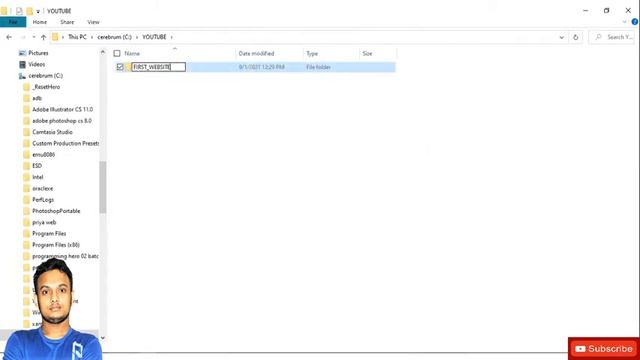Image resolution: width=640 pixels, height=360 pixels.
Task: Sort by the Date modified column
Action: pyautogui.click(x=256, y=53)
